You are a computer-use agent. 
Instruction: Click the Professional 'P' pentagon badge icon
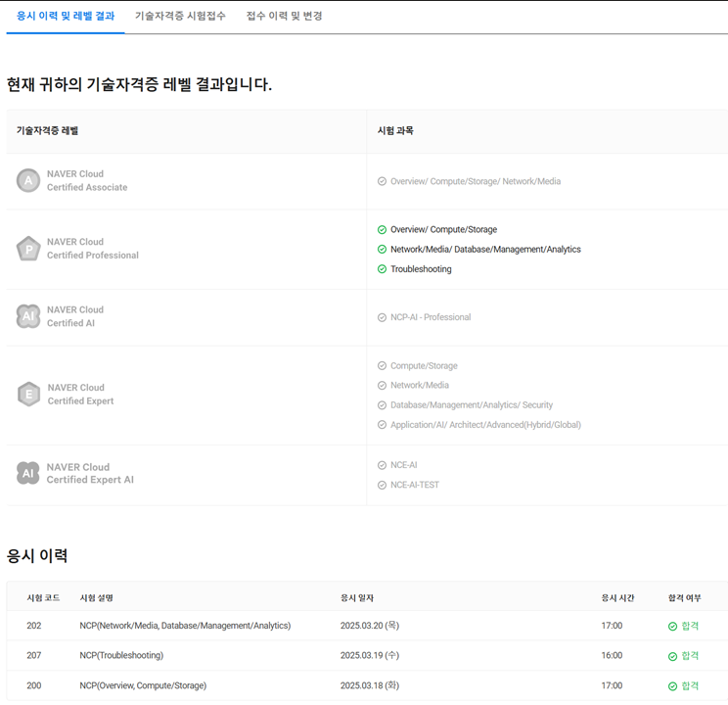[x=28, y=249]
